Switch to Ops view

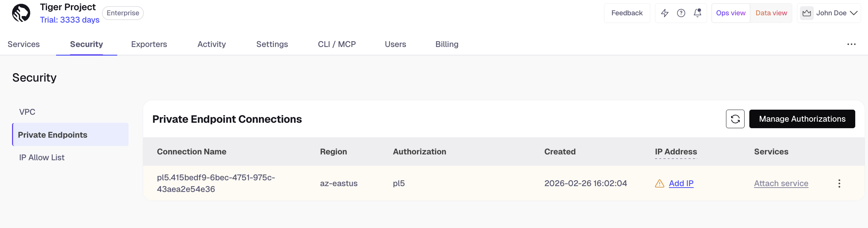click(x=731, y=13)
